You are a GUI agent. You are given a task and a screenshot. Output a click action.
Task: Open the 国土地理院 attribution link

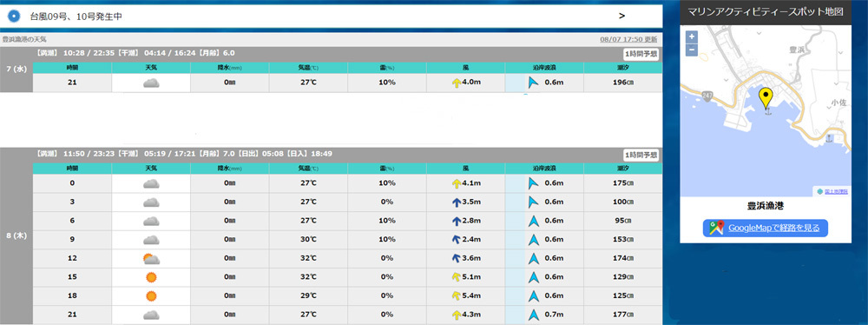tap(836, 191)
